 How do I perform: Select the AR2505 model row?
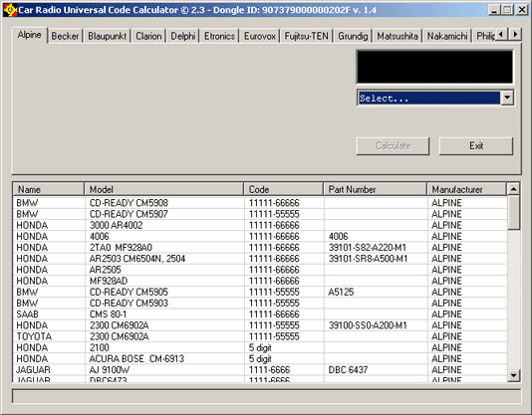tap(260, 270)
